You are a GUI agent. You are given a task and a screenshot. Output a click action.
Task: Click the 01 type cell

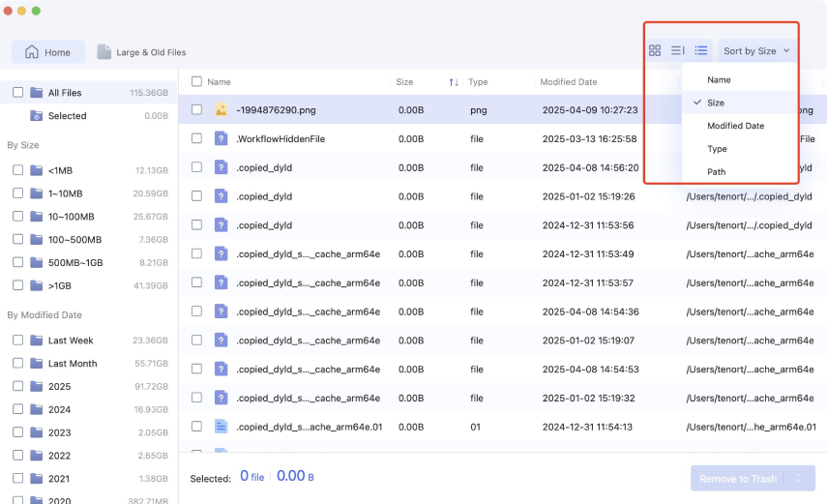click(x=475, y=427)
